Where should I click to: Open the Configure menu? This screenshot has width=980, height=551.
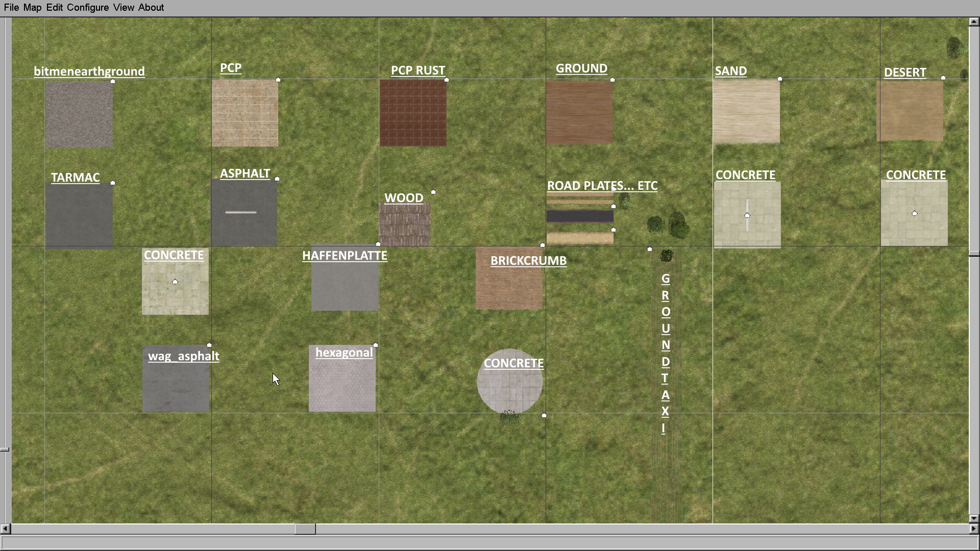point(88,8)
